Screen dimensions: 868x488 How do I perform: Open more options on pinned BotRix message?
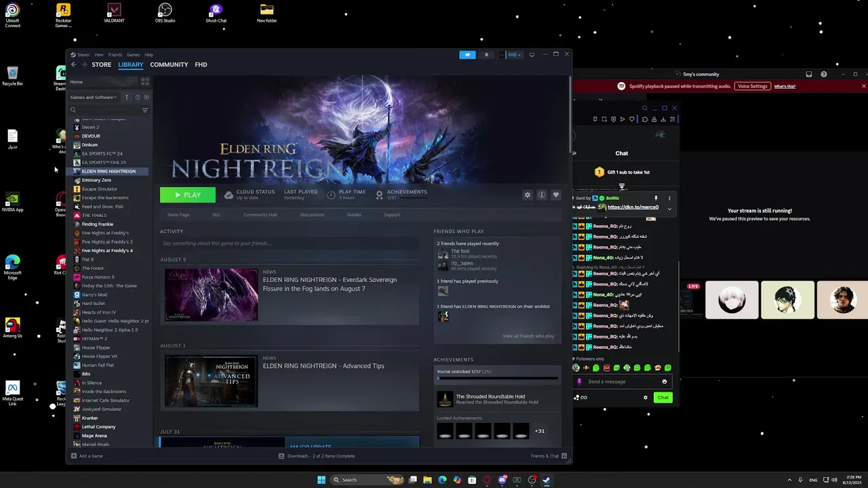(x=669, y=199)
